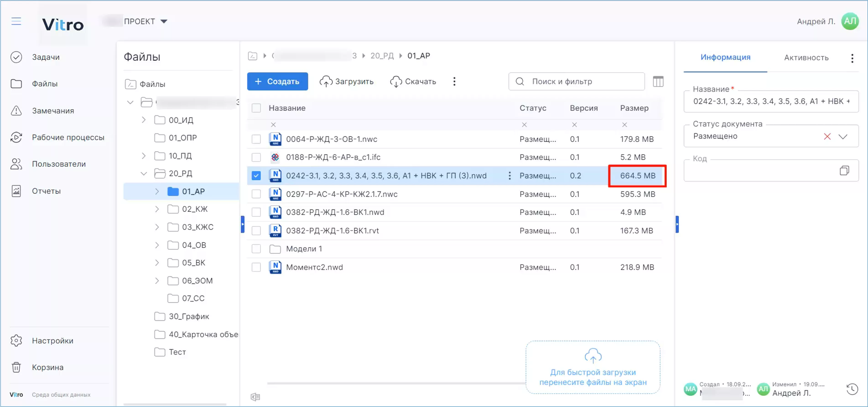Viewport: 868px width, 407px height.
Task: Open the hamburger menu icon
Action: click(x=16, y=21)
